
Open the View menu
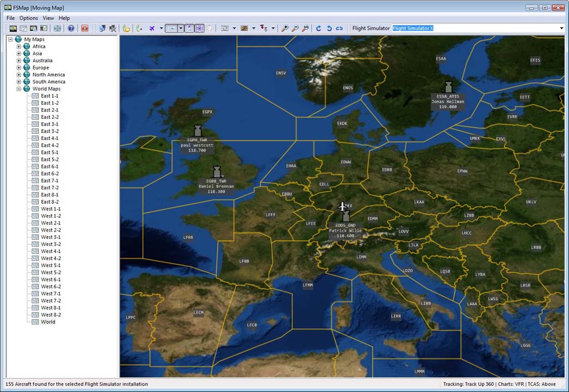48,18
